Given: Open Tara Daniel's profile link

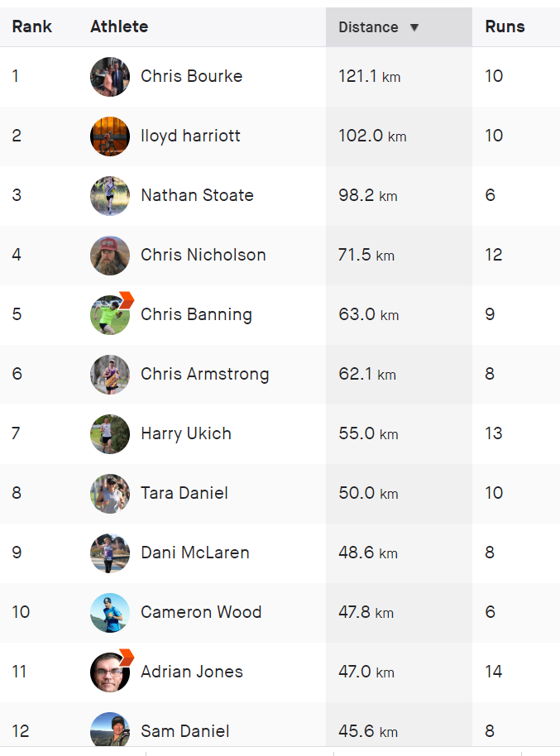Looking at the screenshot, I should coord(184,493).
